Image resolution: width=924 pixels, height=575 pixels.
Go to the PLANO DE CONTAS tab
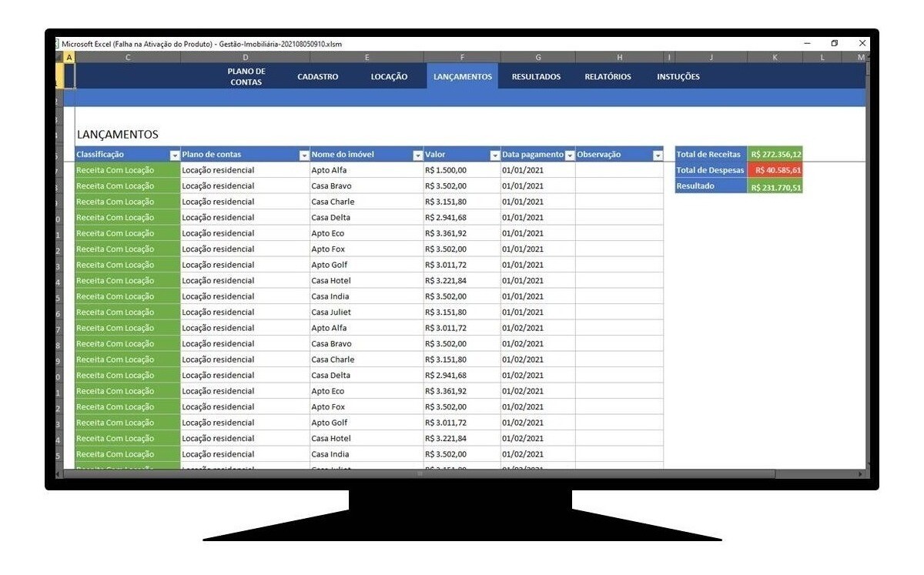(x=246, y=77)
